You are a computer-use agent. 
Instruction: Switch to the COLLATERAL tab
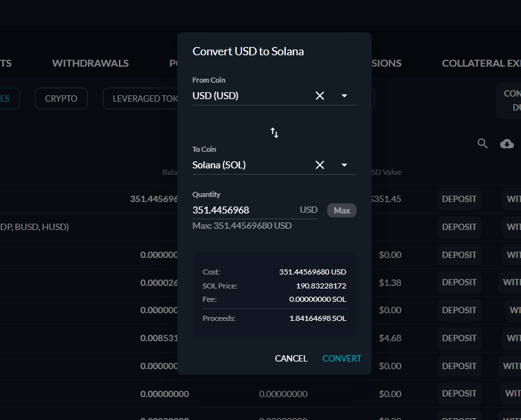(481, 63)
